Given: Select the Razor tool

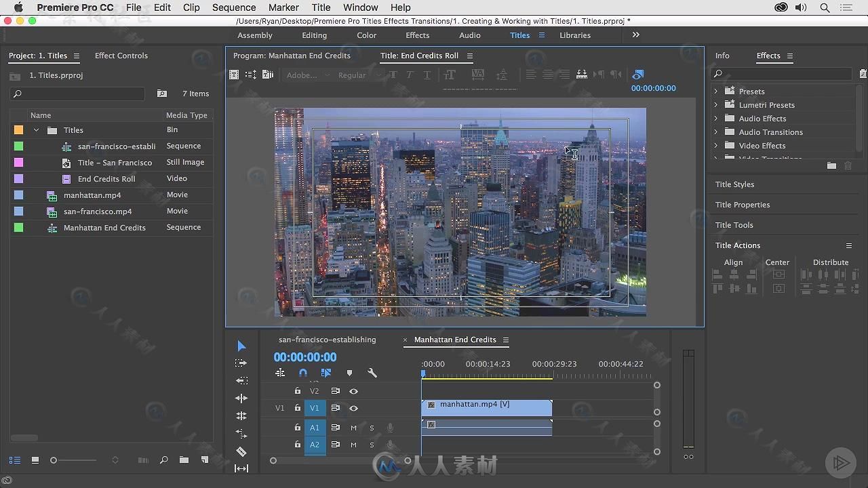Looking at the screenshot, I should 241,452.
